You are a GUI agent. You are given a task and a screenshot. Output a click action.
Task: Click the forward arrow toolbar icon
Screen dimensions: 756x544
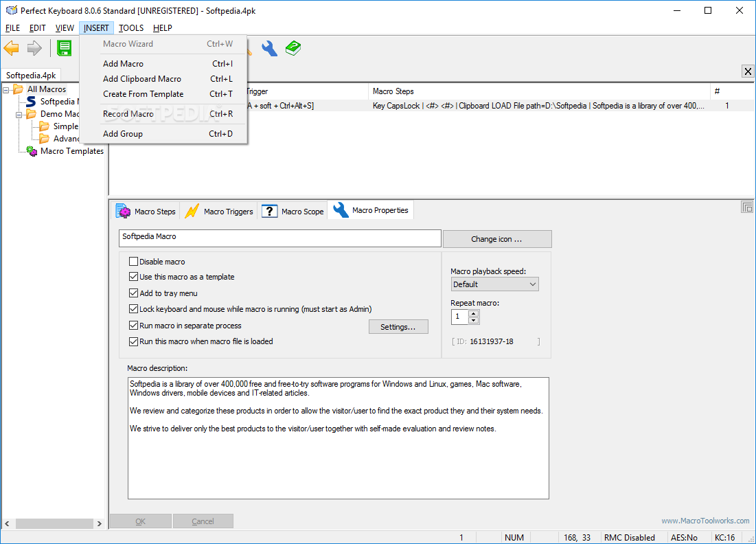coord(34,48)
